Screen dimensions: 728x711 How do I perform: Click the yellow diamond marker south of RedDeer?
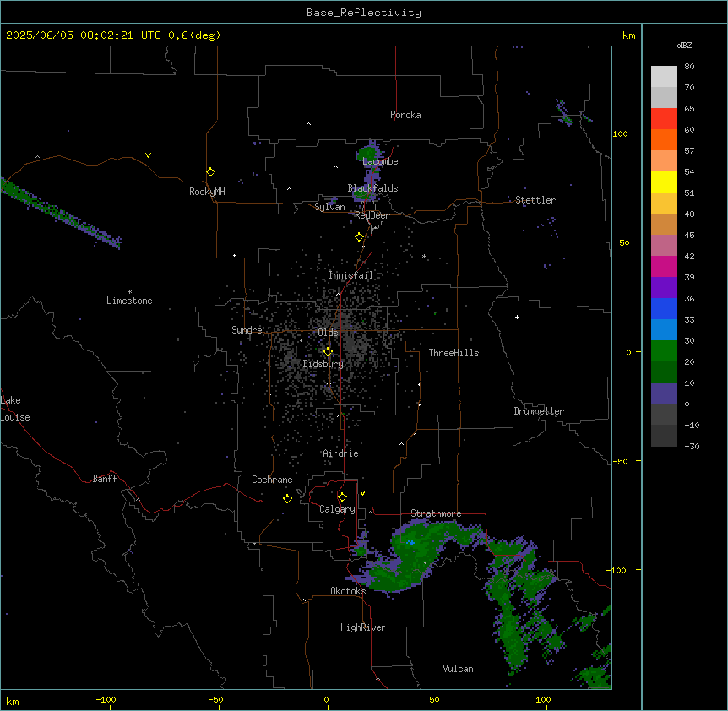click(x=360, y=237)
